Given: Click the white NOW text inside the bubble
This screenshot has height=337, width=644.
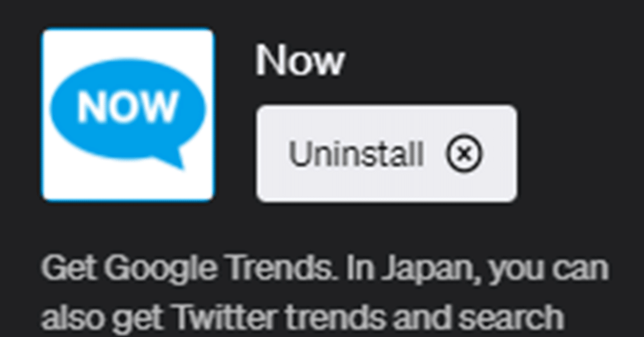Looking at the screenshot, I should point(128,108).
